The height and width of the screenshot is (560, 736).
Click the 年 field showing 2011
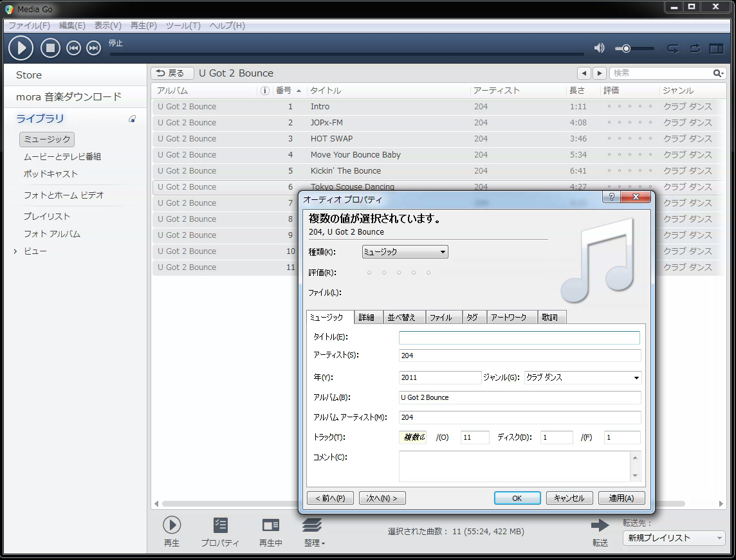[x=440, y=377]
